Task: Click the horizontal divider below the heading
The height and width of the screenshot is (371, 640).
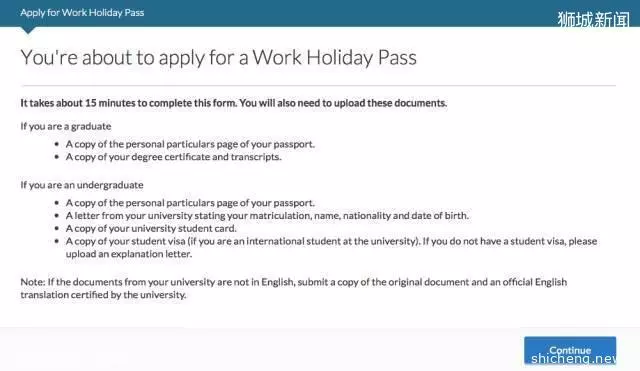Action: pos(318,86)
